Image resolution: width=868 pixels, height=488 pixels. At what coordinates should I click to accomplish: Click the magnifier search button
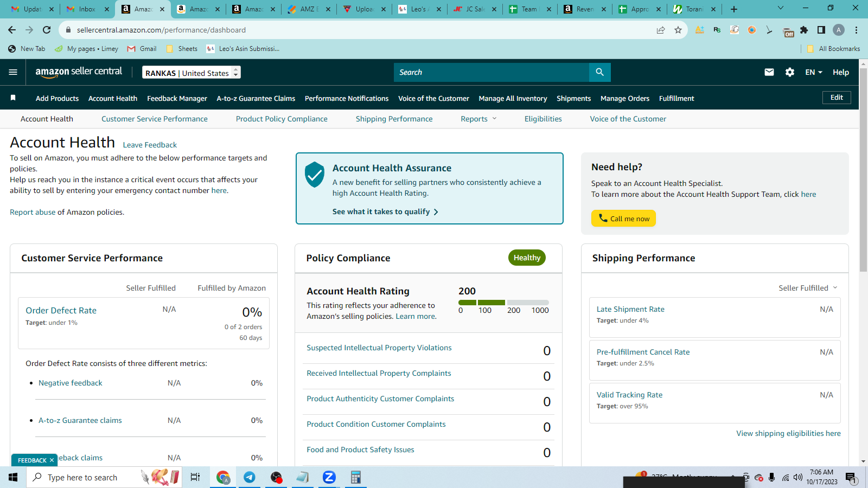click(x=599, y=72)
